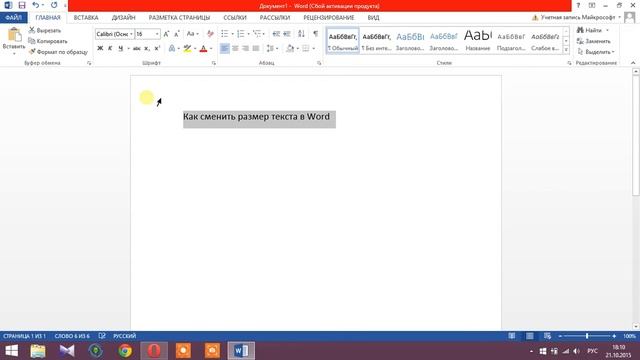Undo last action with Undo arrow
The height and width of the screenshot is (360, 640).
pyautogui.click(x=36, y=5)
